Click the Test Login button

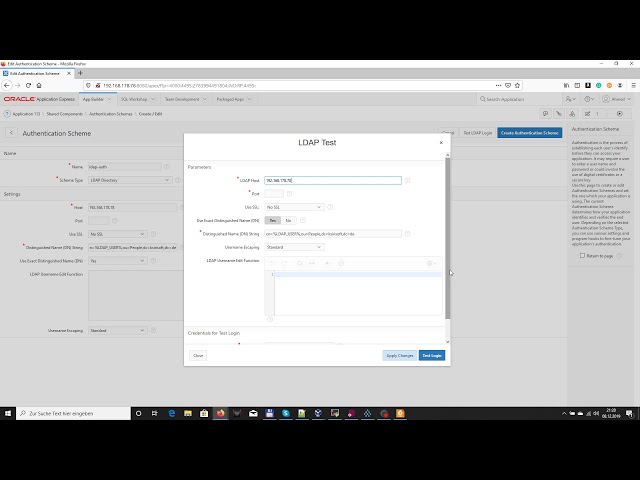[x=432, y=356]
